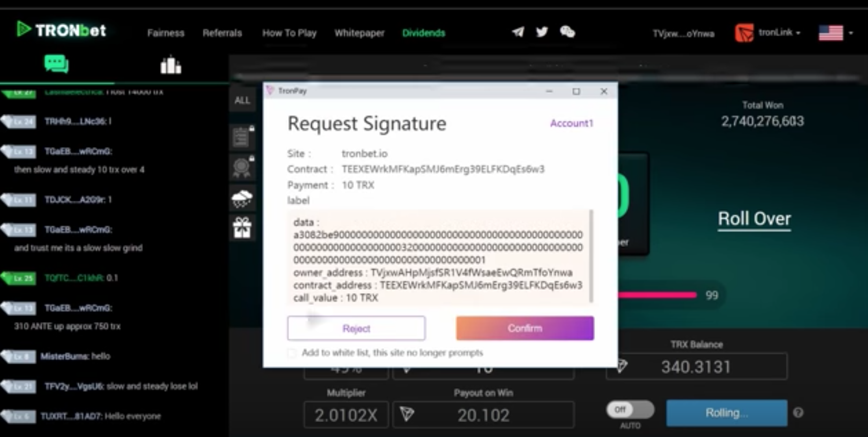Screen dimensions: 868x437
Task: Open the locked medal badge icon
Action: coord(242,167)
